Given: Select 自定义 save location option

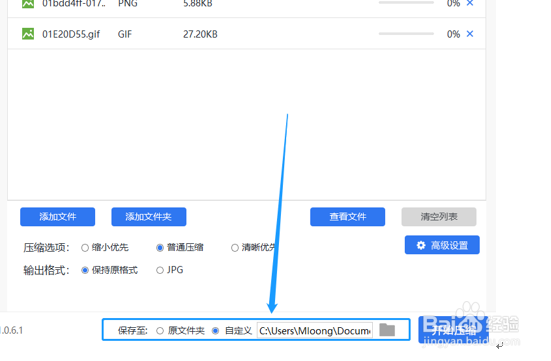Looking at the screenshot, I should pos(215,331).
